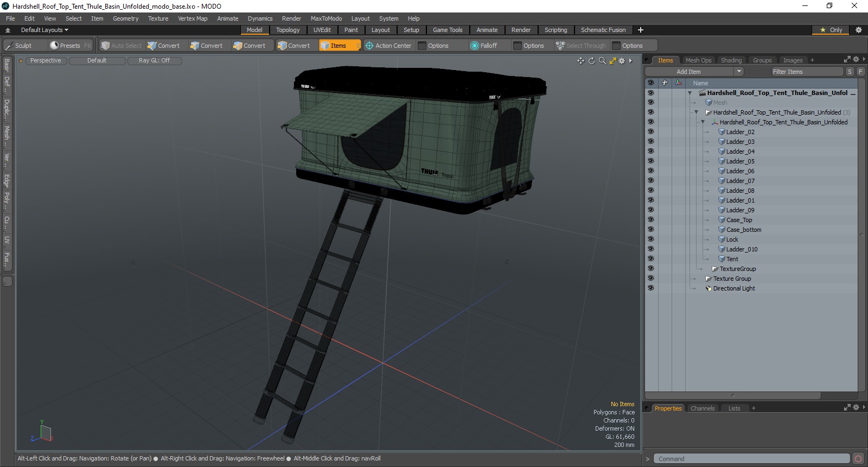This screenshot has width=868, height=467.
Task: Open the Shading tab
Action: point(731,60)
